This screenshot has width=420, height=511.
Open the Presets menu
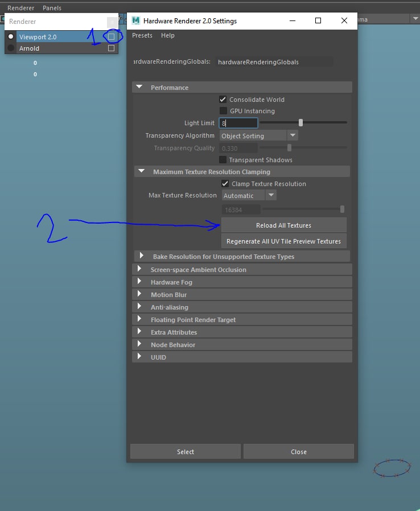pyautogui.click(x=142, y=35)
